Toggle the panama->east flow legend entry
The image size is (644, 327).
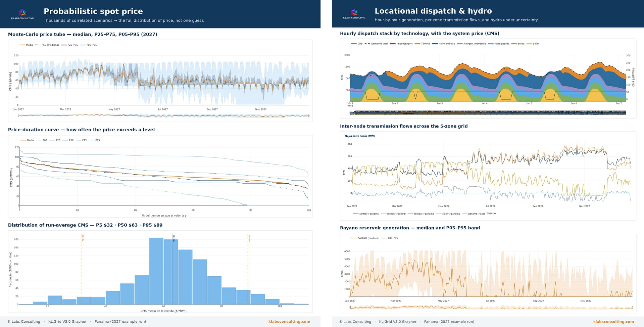coord(474,214)
